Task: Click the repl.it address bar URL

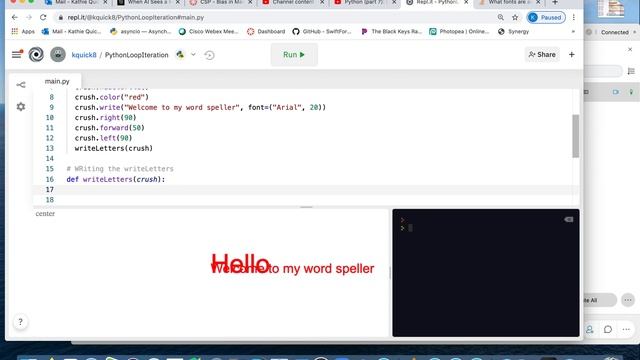Action: tap(136, 18)
